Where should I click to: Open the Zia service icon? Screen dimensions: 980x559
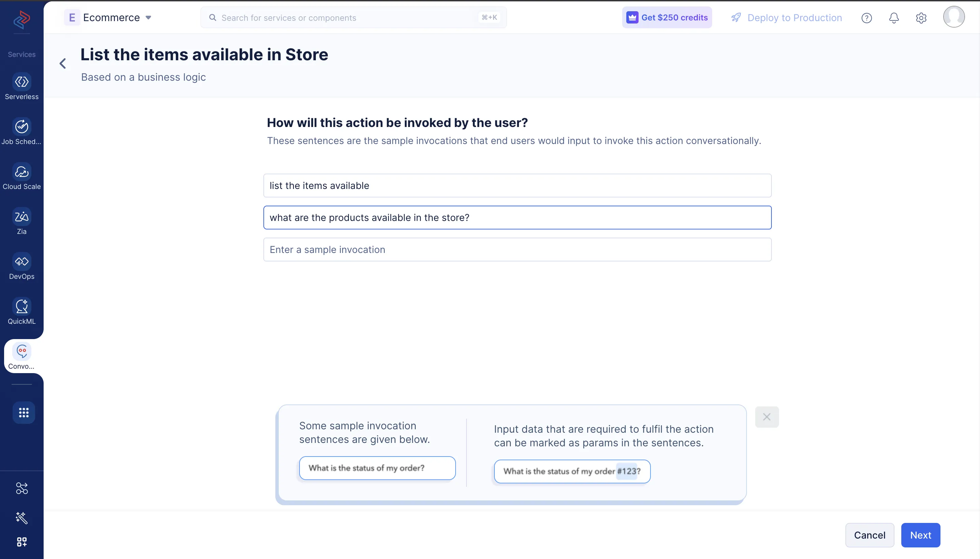pos(21,217)
